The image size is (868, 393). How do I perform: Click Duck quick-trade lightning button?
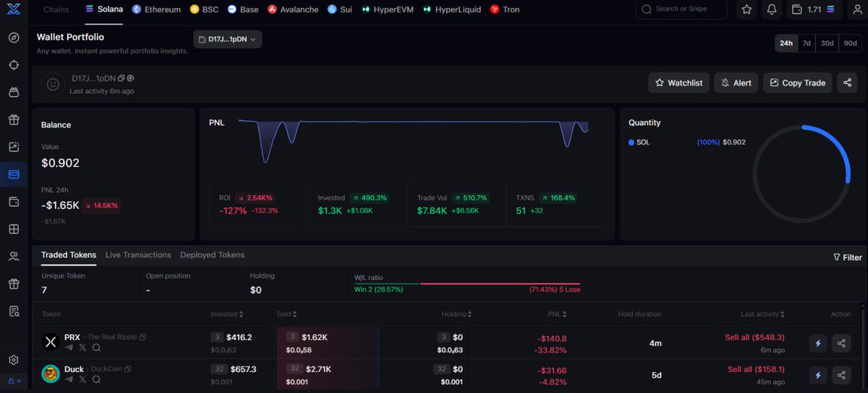(x=818, y=375)
